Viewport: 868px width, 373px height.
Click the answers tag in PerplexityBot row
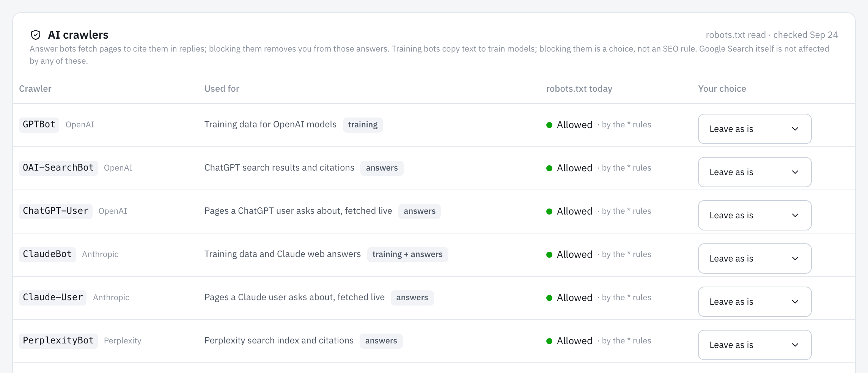point(381,341)
